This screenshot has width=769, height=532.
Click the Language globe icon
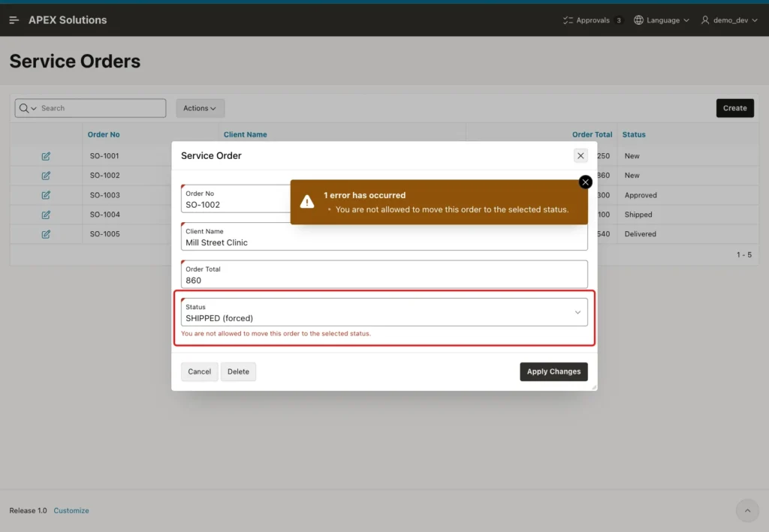click(638, 20)
